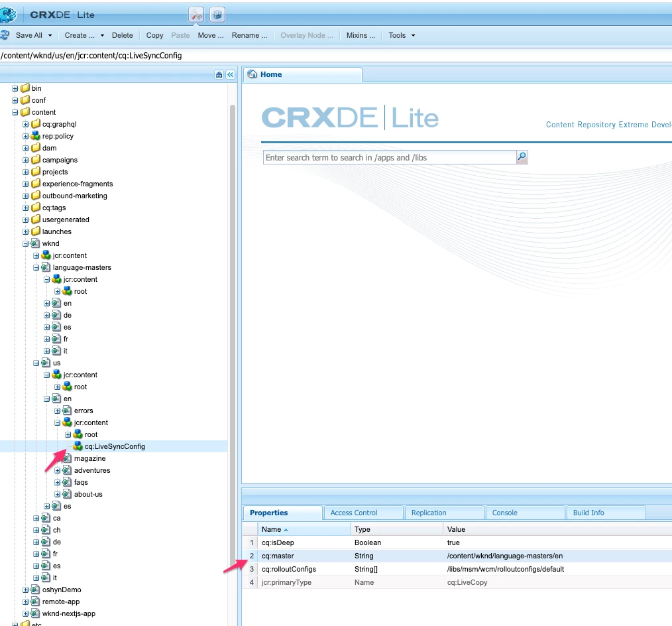Click the Type column header
This screenshot has height=626, width=672.
[x=396, y=529]
